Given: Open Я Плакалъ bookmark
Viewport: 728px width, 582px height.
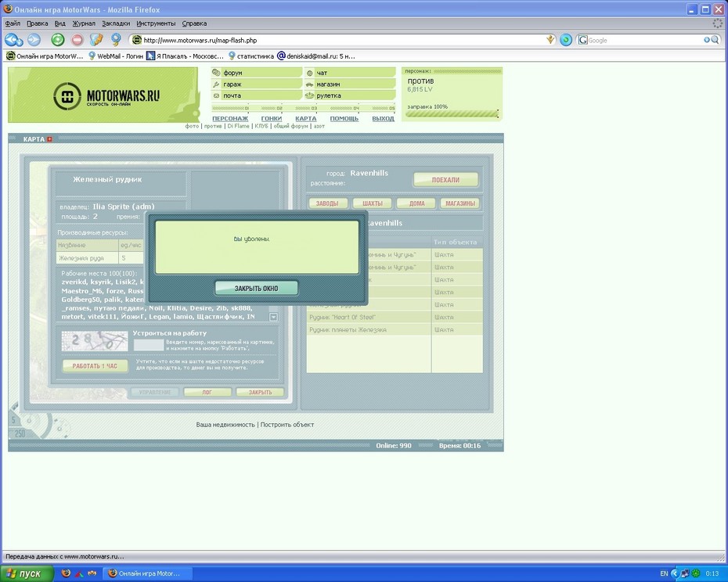Looking at the screenshot, I should pyautogui.click(x=185, y=56).
